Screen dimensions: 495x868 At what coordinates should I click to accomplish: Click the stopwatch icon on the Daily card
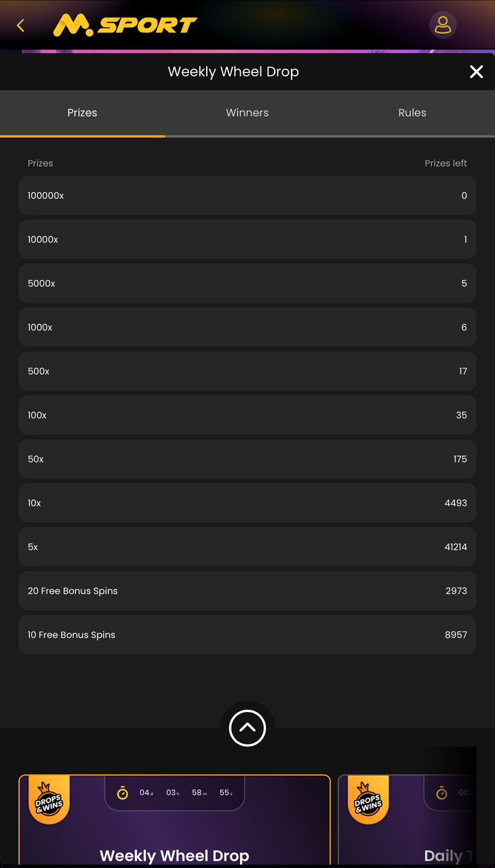(x=442, y=793)
